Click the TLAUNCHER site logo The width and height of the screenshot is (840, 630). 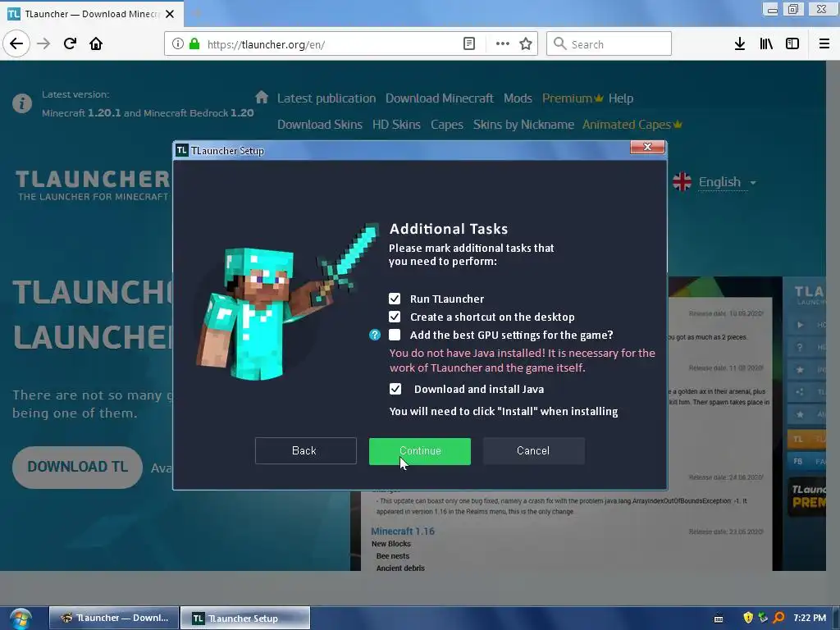pos(92,185)
